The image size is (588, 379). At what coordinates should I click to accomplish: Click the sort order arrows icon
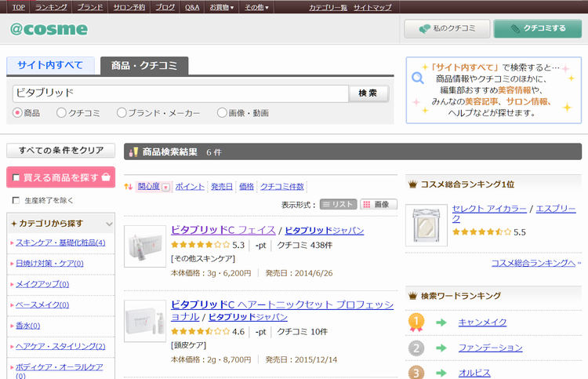point(129,187)
